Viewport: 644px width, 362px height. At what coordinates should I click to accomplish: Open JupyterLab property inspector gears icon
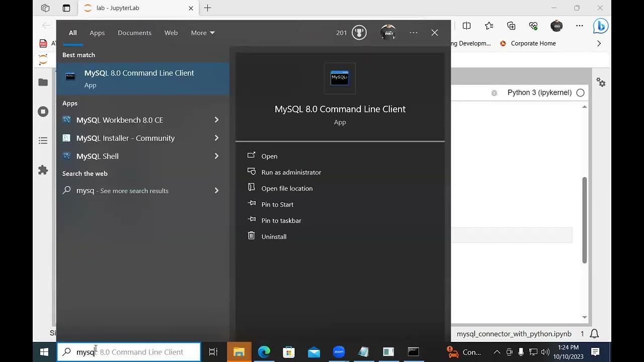point(601,82)
